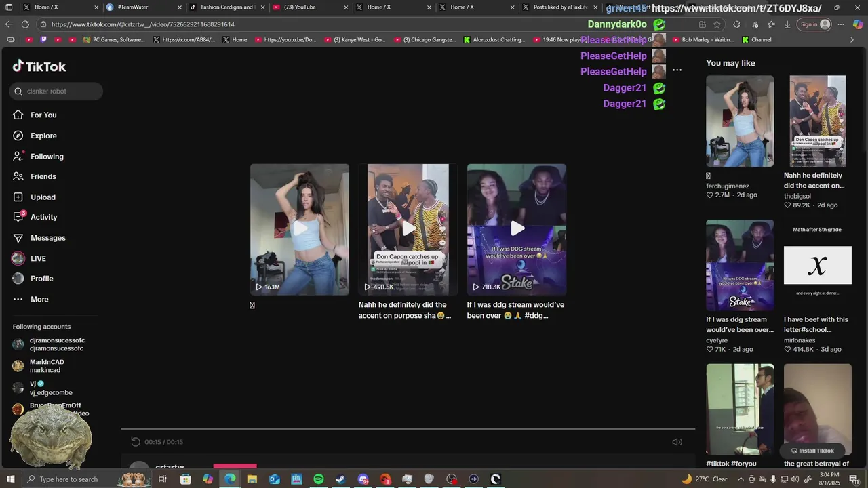This screenshot has height=488, width=868.
Task: Open File Explorer from the taskbar
Action: 252,479
